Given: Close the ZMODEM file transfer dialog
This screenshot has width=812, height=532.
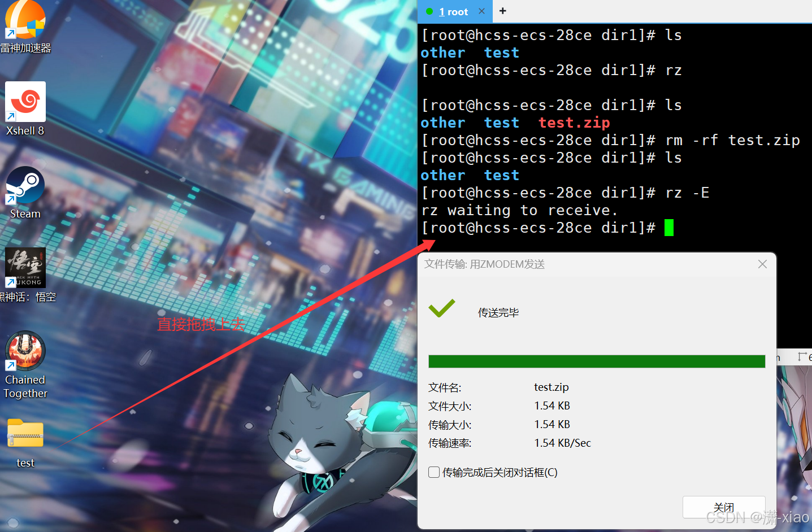Looking at the screenshot, I should click(x=762, y=264).
